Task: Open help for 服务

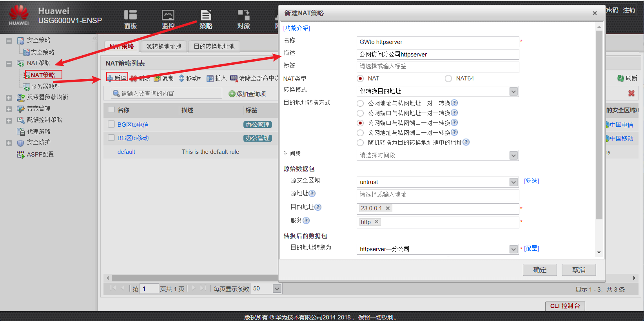Action: [306, 221]
